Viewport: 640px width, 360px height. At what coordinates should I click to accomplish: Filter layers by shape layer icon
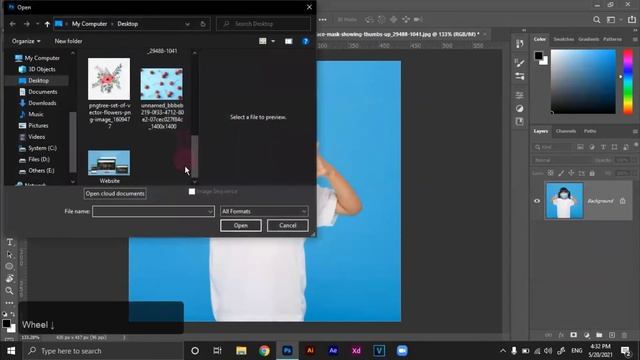point(615,147)
